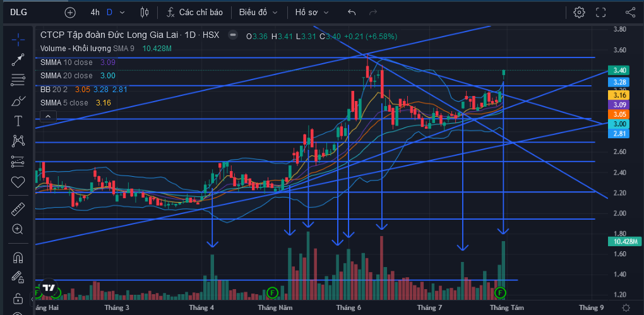Click the 2.81 price axis label

point(620,133)
